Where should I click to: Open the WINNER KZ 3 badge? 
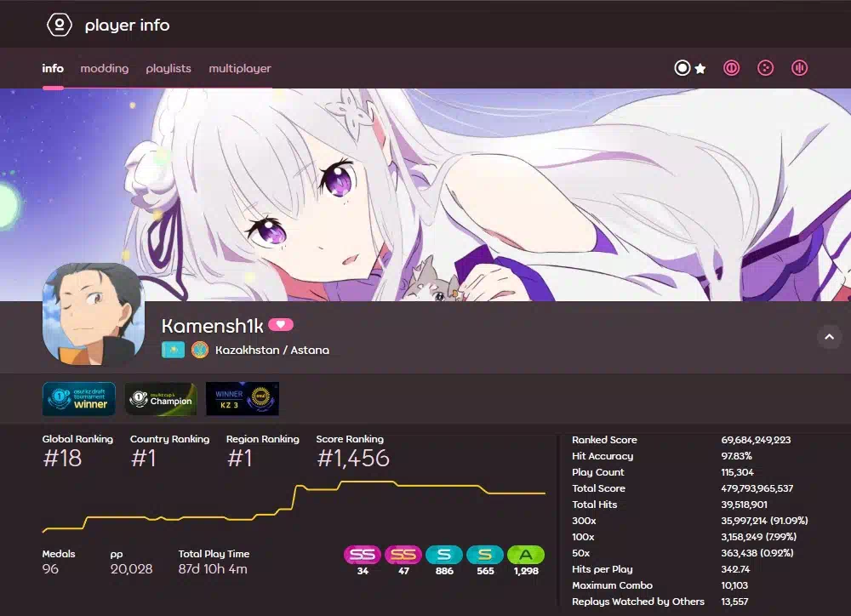(x=242, y=399)
